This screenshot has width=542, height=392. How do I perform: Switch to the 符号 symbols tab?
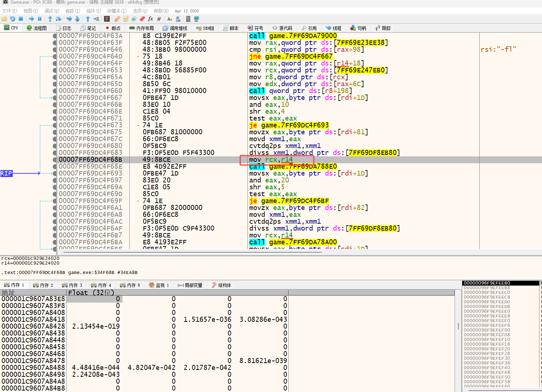(x=255, y=28)
